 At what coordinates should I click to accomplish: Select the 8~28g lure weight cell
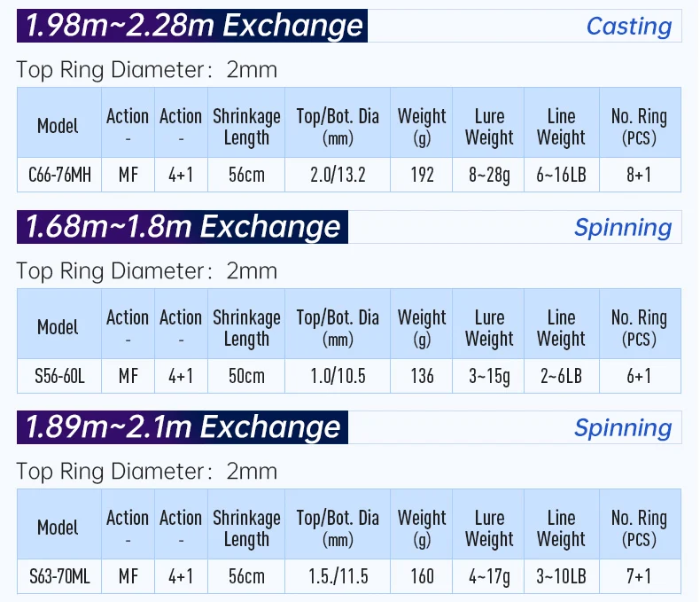[x=489, y=175]
